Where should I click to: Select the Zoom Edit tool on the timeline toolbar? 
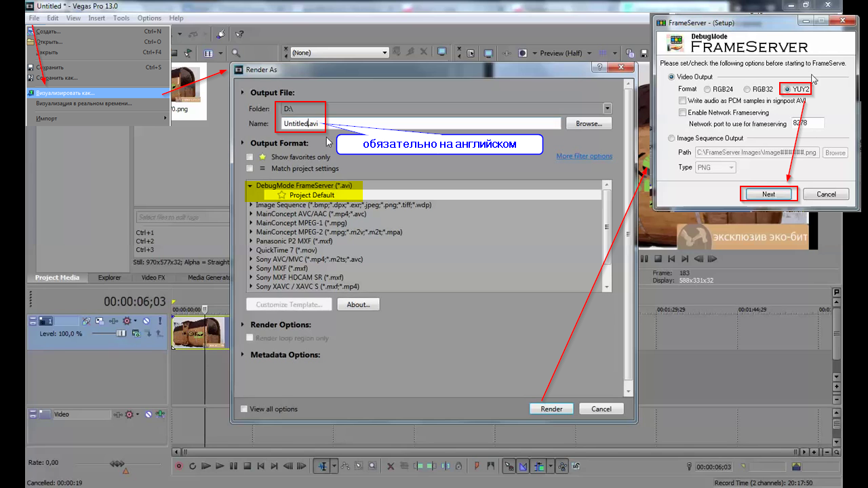(x=372, y=466)
